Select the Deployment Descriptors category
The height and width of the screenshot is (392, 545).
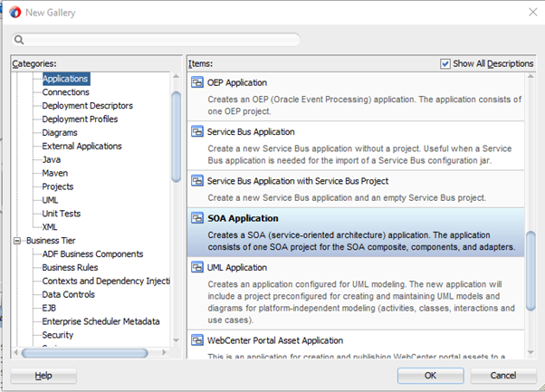[x=87, y=106]
